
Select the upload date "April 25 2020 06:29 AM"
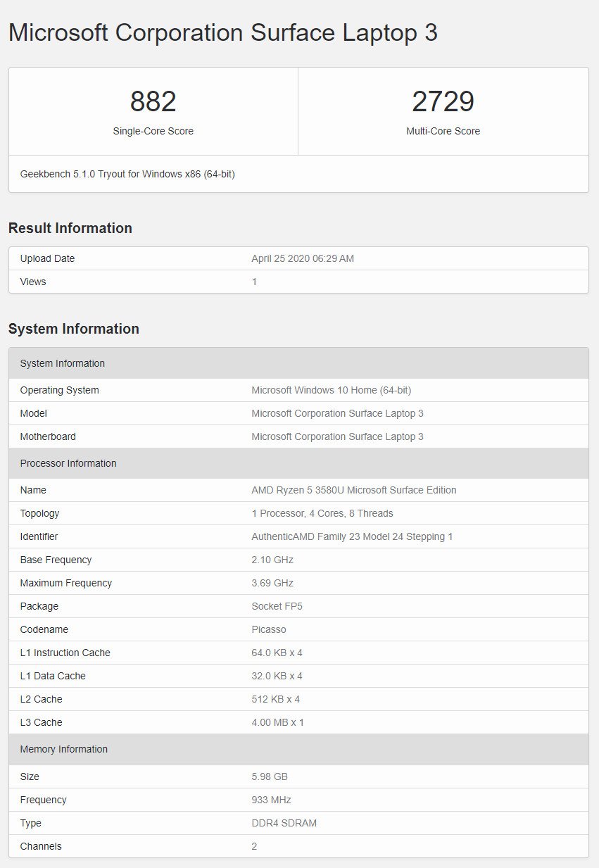coord(303,258)
